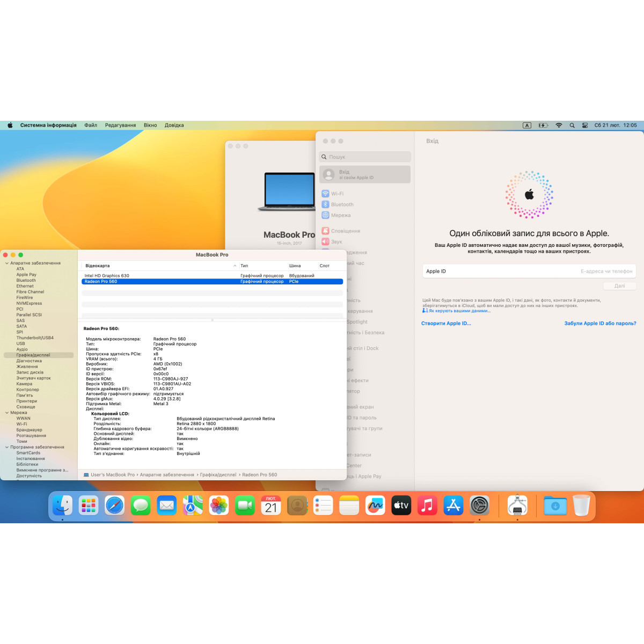
Task: Select Графіка/дисплеї in the sidebar tree
Action: (x=39, y=355)
